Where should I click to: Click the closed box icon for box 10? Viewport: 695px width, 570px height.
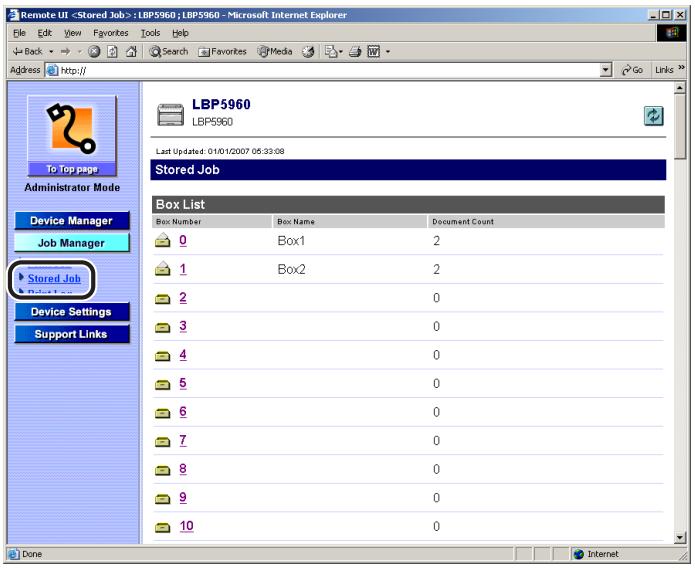[x=163, y=528]
